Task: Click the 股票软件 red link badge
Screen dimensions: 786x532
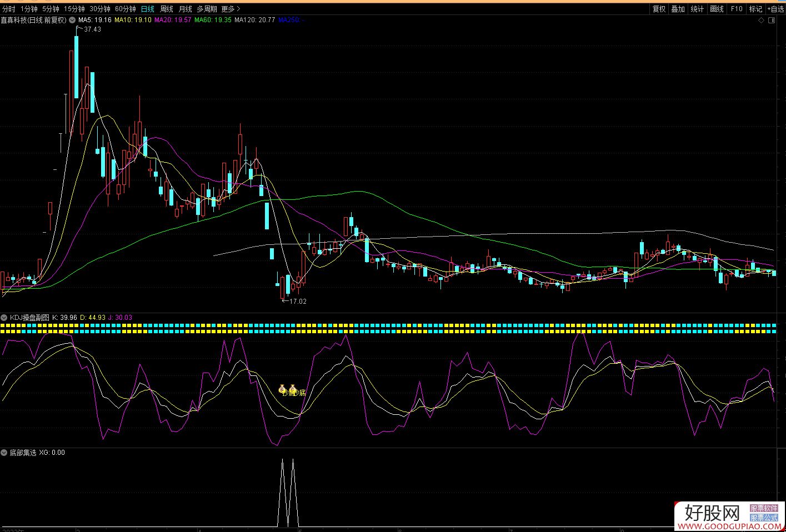Action: pyautogui.click(x=764, y=508)
